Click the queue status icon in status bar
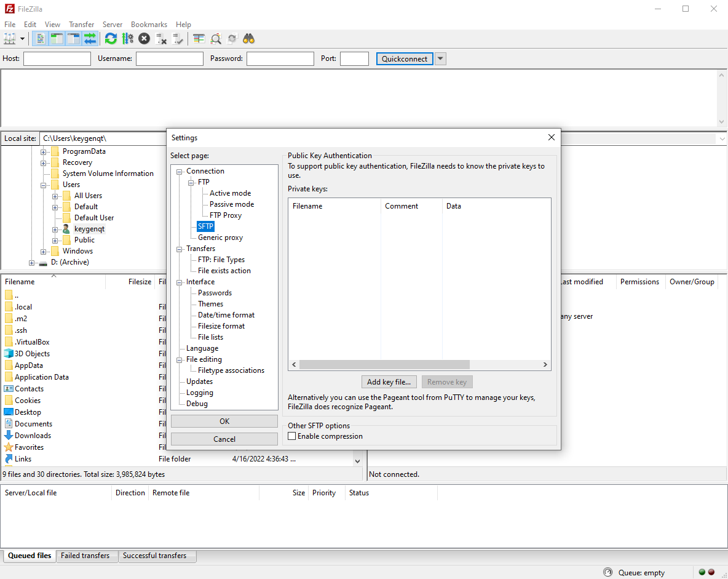Screen dimensions: 728x579 [607, 572]
